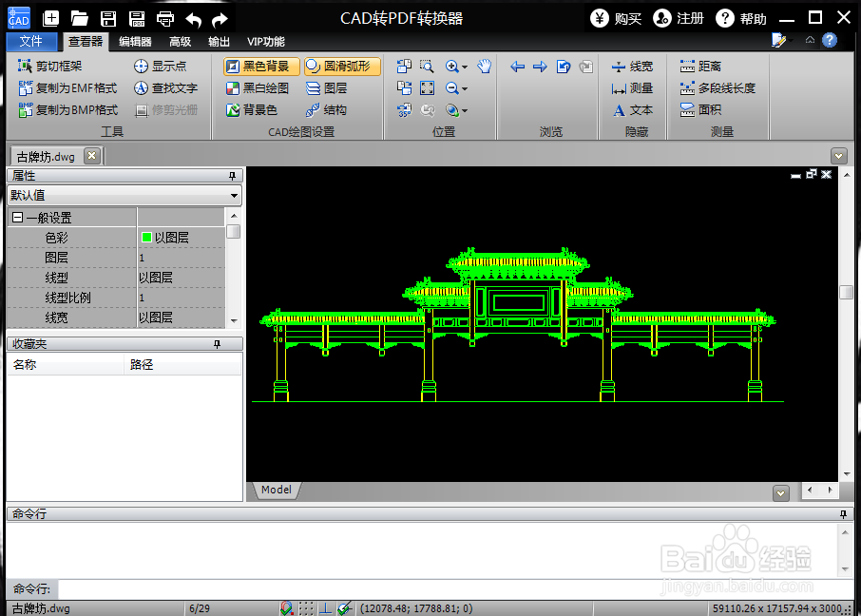Toggle 线宽 line width visibility
Image resolution: width=861 pixels, height=616 pixels.
click(x=632, y=67)
